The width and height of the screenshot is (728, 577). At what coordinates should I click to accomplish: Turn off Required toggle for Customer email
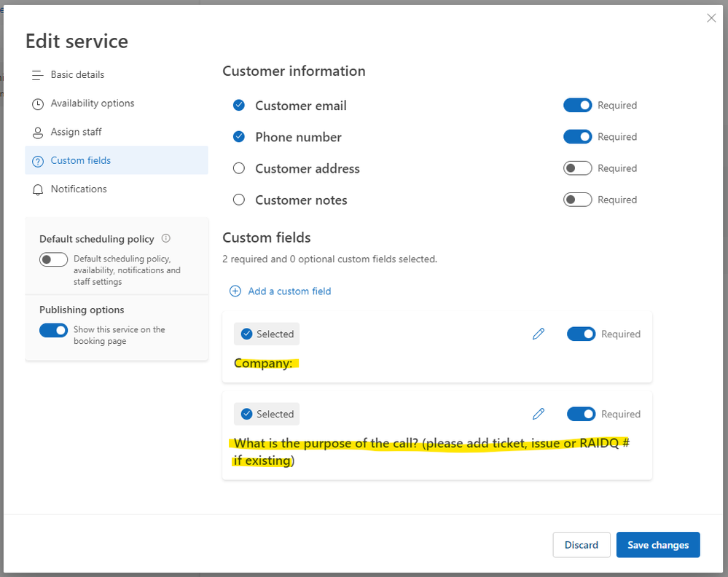(x=577, y=106)
